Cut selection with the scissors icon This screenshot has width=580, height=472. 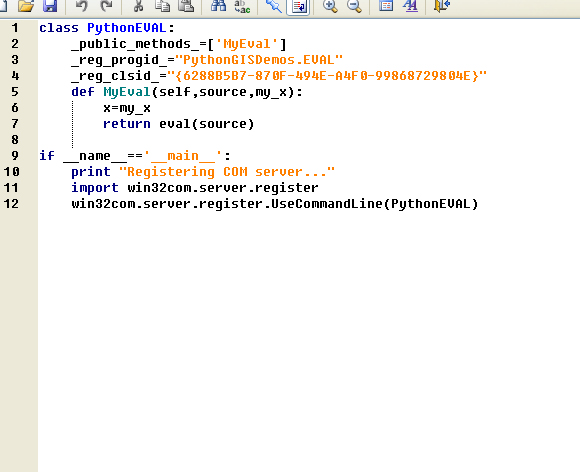[x=138, y=6]
